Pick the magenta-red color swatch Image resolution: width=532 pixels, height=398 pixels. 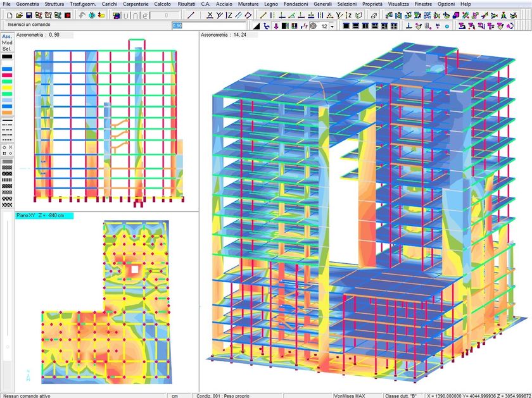[x=7, y=75]
